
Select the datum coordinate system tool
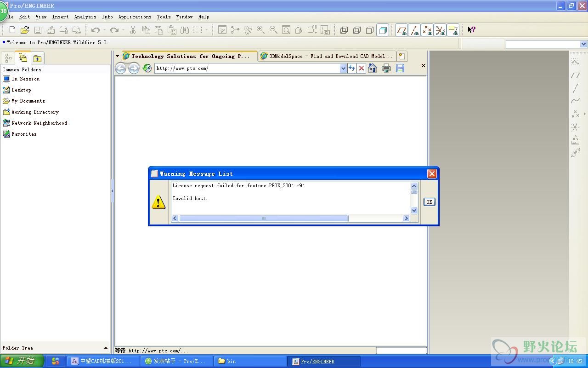[576, 126]
